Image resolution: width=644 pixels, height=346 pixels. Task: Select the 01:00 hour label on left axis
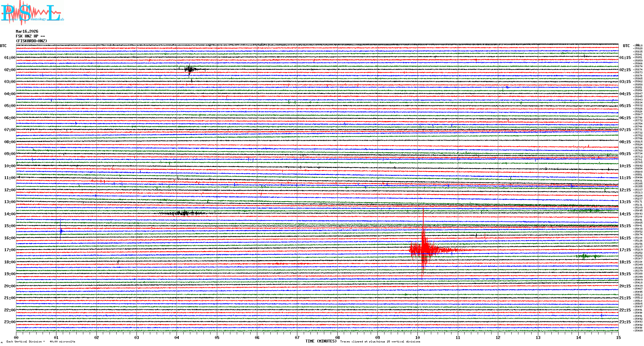pos(10,58)
